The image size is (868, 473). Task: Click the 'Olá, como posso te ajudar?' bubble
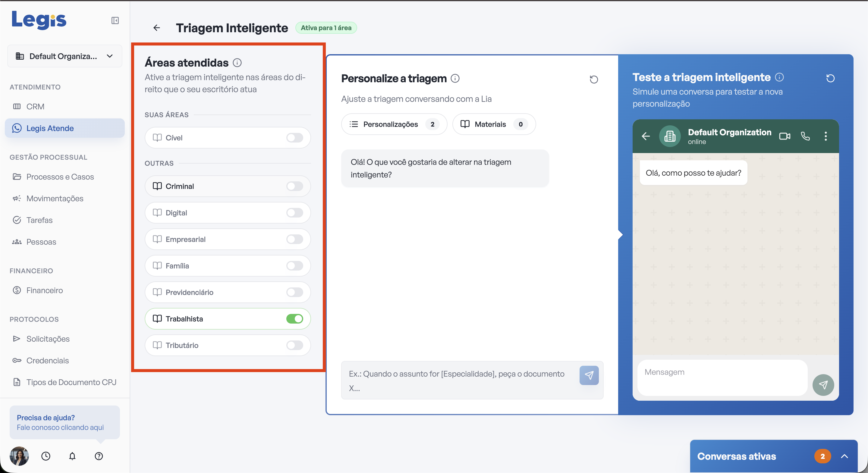point(693,173)
